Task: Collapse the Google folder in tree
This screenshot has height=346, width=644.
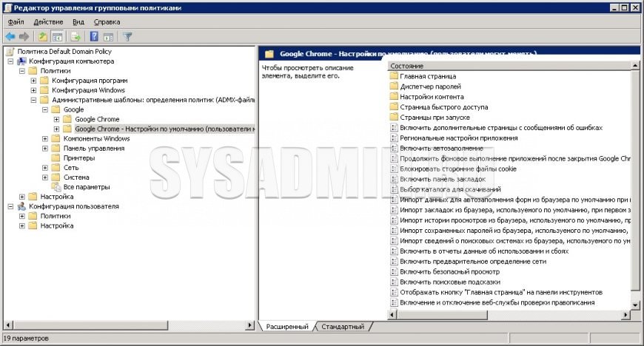Action: pyautogui.click(x=45, y=109)
